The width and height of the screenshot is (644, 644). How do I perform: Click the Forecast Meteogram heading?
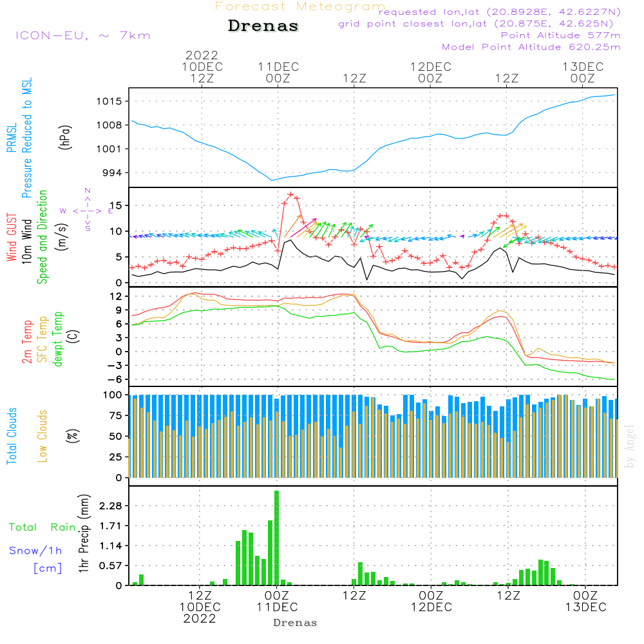point(300,6)
